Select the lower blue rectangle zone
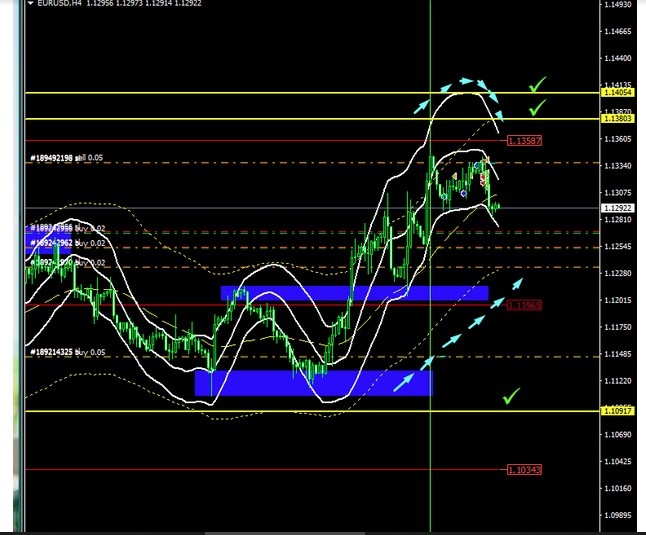The width and height of the screenshot is (646, 535). pos(313,382)
